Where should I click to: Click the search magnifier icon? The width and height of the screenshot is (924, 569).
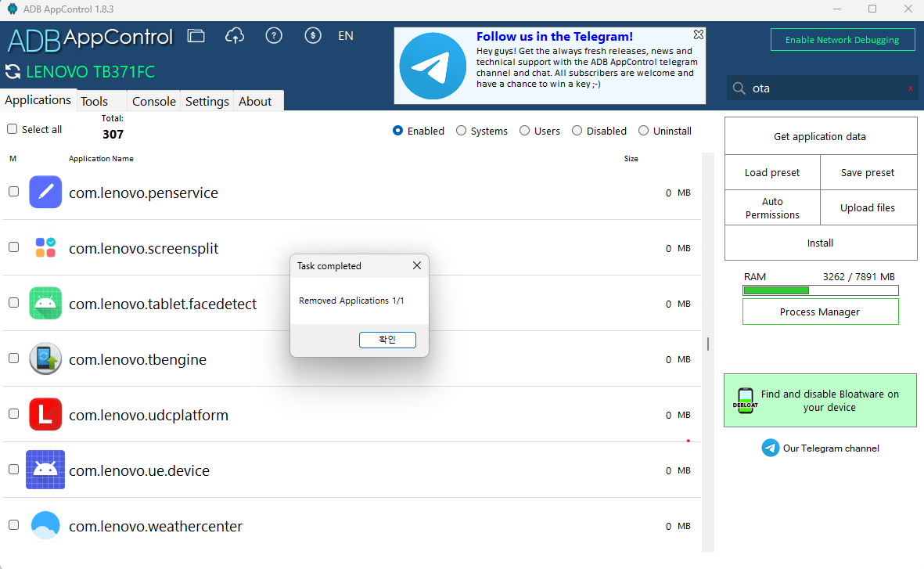739,88
